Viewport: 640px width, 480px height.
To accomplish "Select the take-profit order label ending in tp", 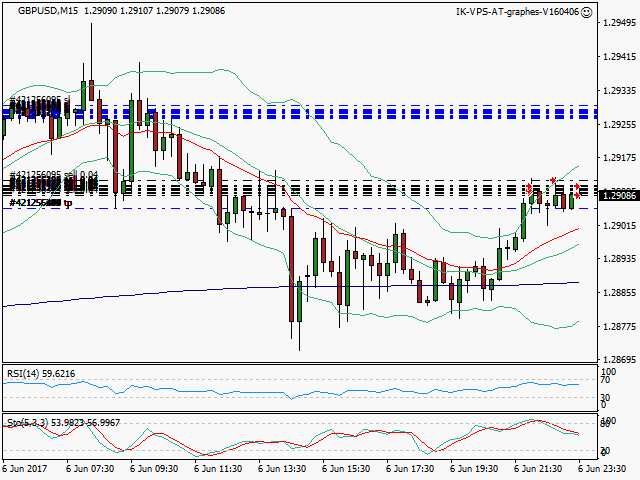I will pyautogui.click(x=40, y=203).
